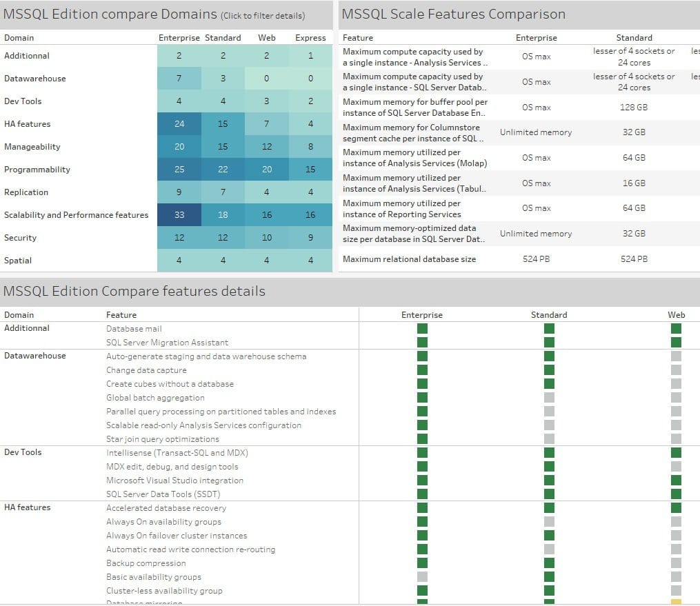Viewport: 700px width, 606px height.
Task: Select Scalability and Performance Enterprise cell 33
Action: [x=179, y=214]
